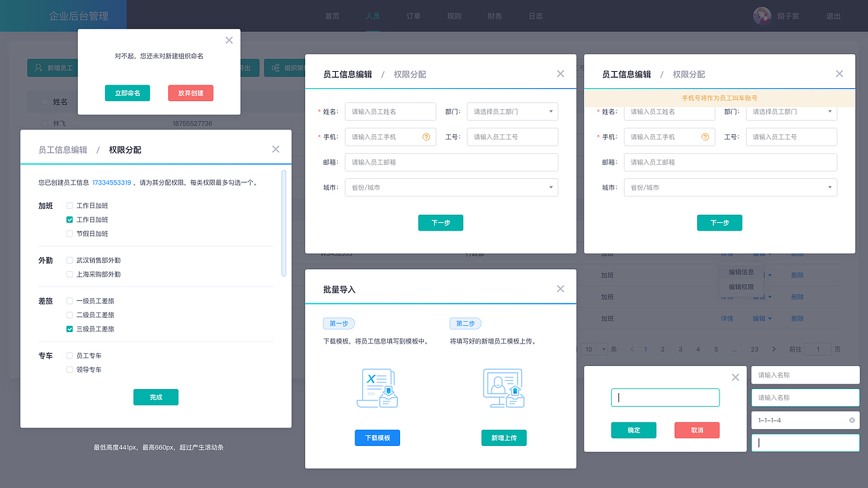
Task: Untick the checked 工作日加班 checkbox
Action: point(70,220)
